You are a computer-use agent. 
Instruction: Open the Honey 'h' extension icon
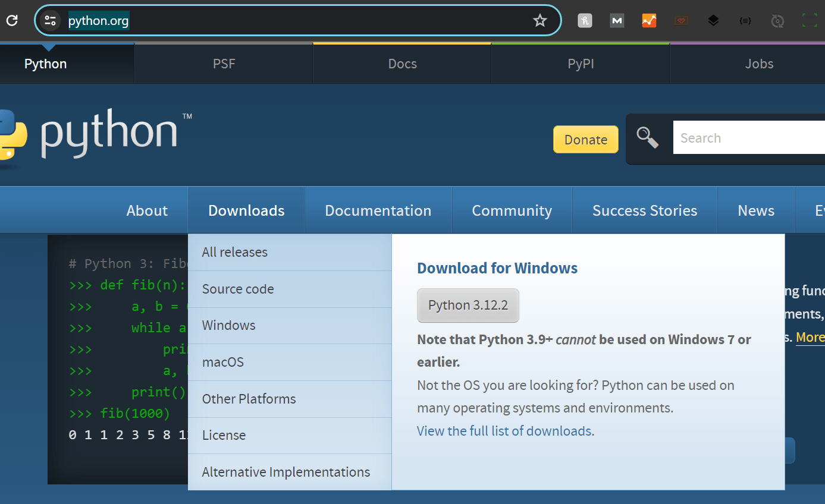[x=585, y=21]
